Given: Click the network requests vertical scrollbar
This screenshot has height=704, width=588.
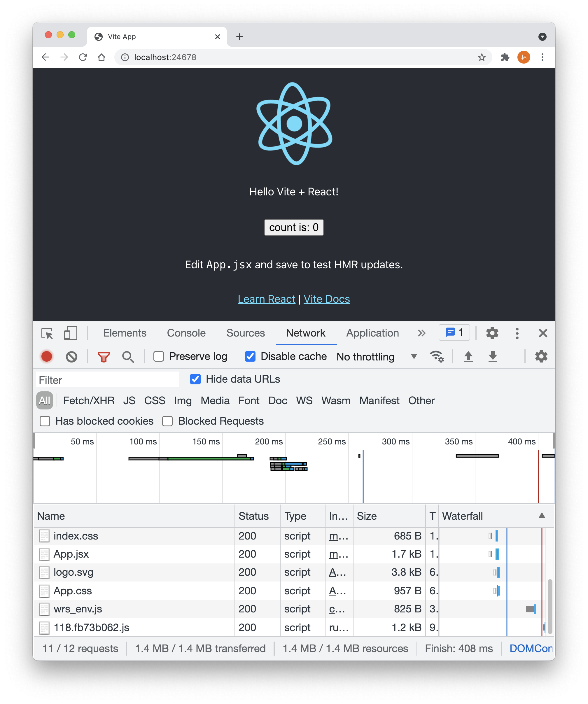Looking at the screenshot, I should coord(550,606).
